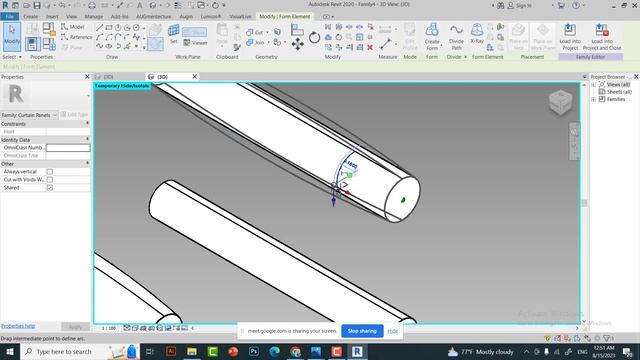The image size is (640, 360).
Task: Switch to the View ribbon tab
Action: point(71,16)
